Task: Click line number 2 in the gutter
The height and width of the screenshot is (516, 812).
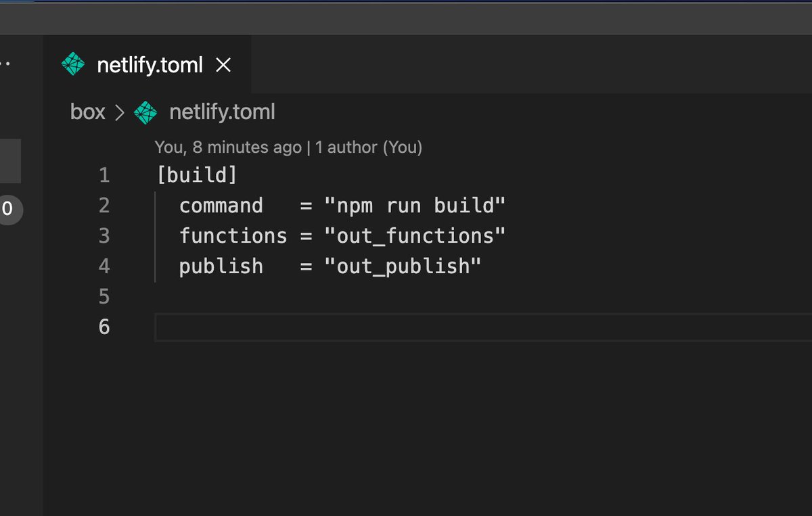Action: click(x=104, y=206)
